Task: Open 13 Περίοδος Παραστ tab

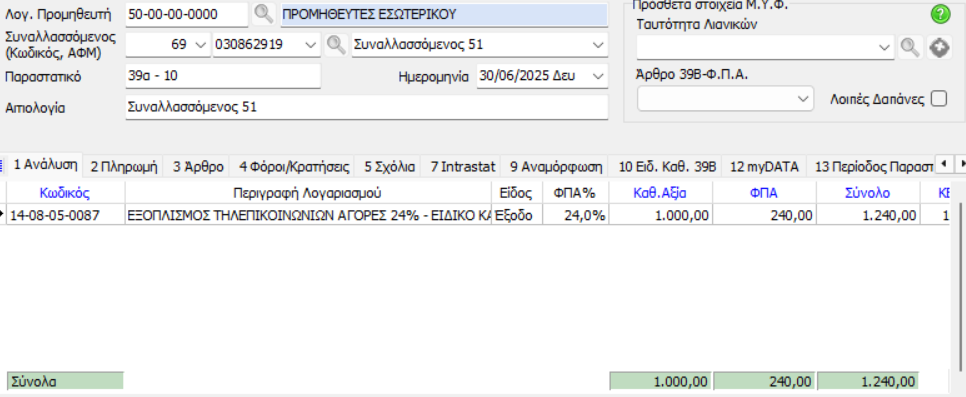Action: (871, 166)
